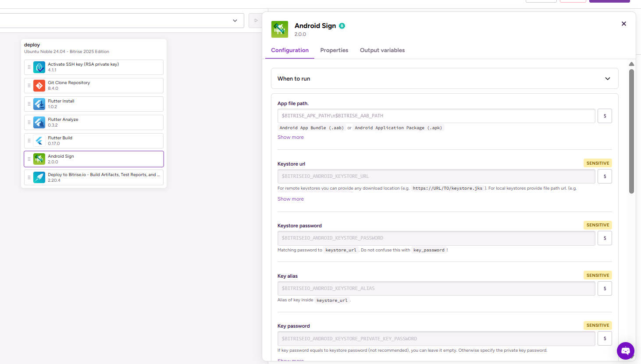641x364 pixels.
Task: Show more under App file path
Action: 290,137
